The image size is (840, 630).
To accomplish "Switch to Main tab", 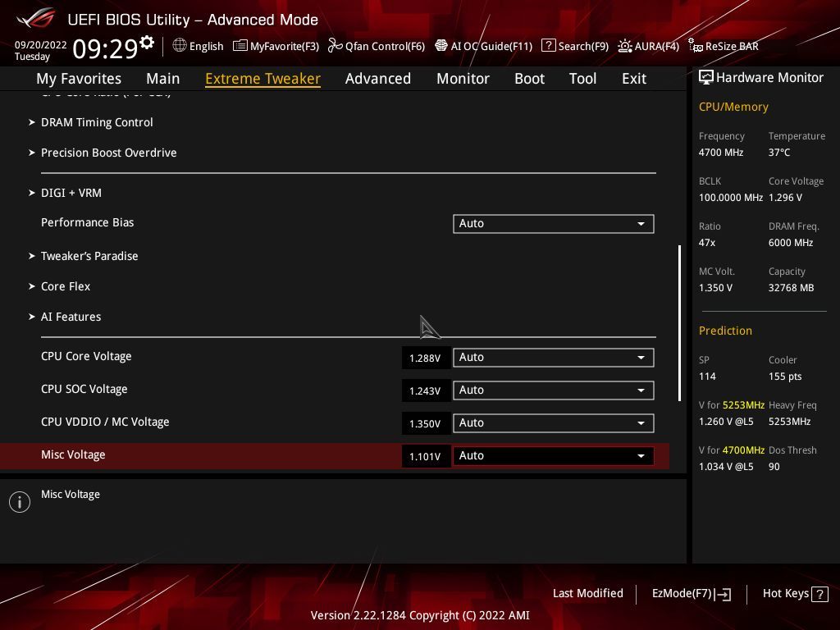I will click(163, 78).
